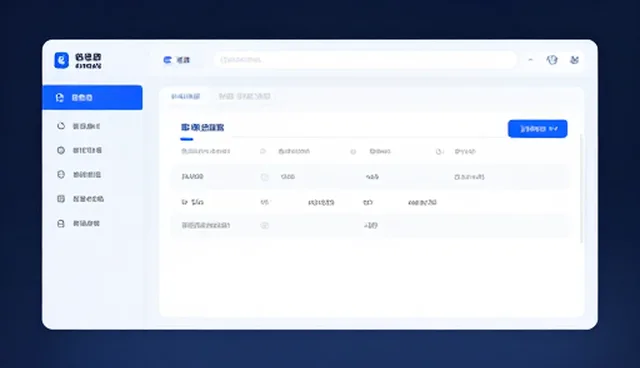Select the blue highlighted sidebar menu item
Screen dimensions: 640x368
pyautogui.click(x=93, y=98)
